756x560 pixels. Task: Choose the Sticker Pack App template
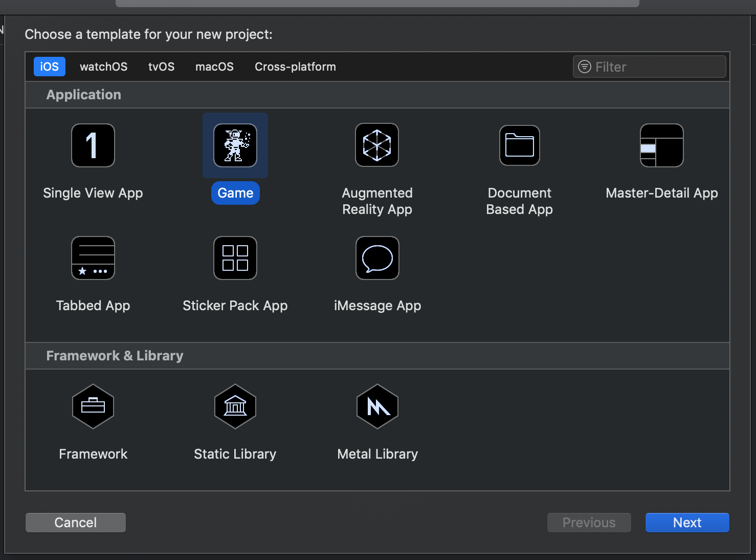pyautogui.click(x=235, y=258)
